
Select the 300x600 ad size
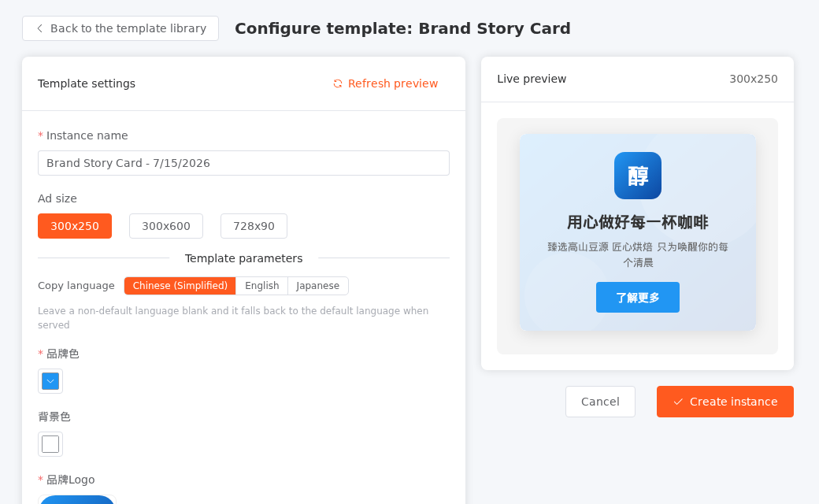[x=166, y=226]
